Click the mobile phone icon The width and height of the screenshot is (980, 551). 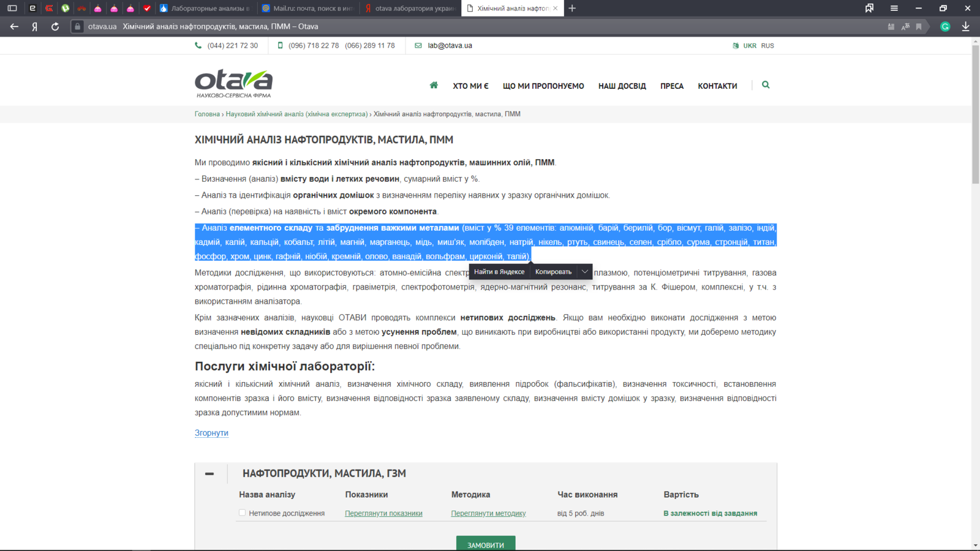tap(281, 46)
